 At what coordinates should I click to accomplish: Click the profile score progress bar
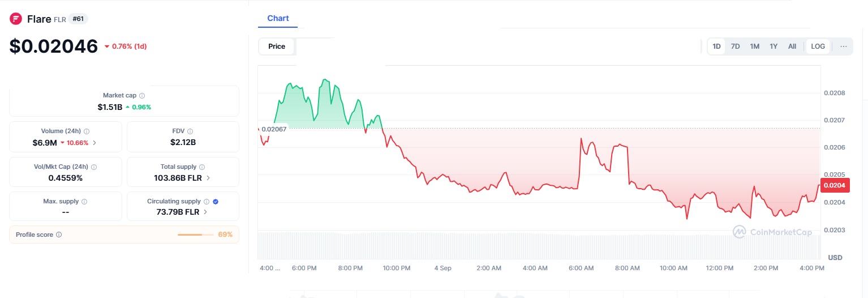coord(196,235)
